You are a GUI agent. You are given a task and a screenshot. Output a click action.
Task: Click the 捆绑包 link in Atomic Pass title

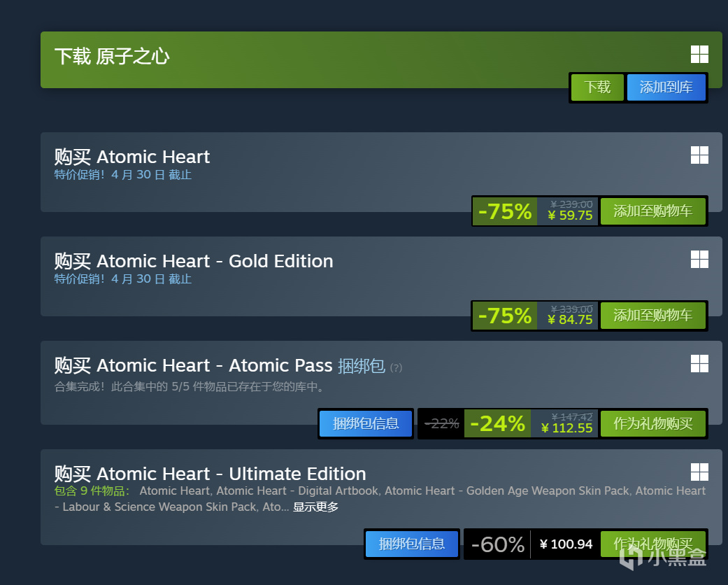361,365
